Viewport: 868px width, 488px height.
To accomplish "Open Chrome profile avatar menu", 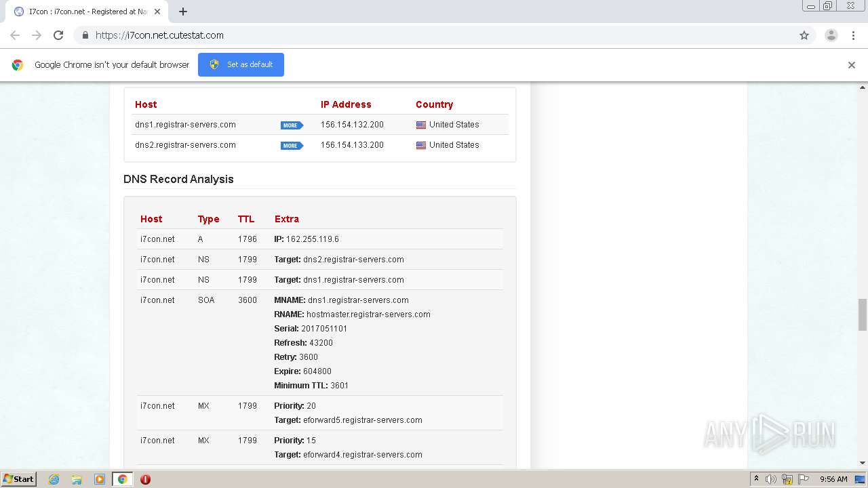I will click(831, 35).
